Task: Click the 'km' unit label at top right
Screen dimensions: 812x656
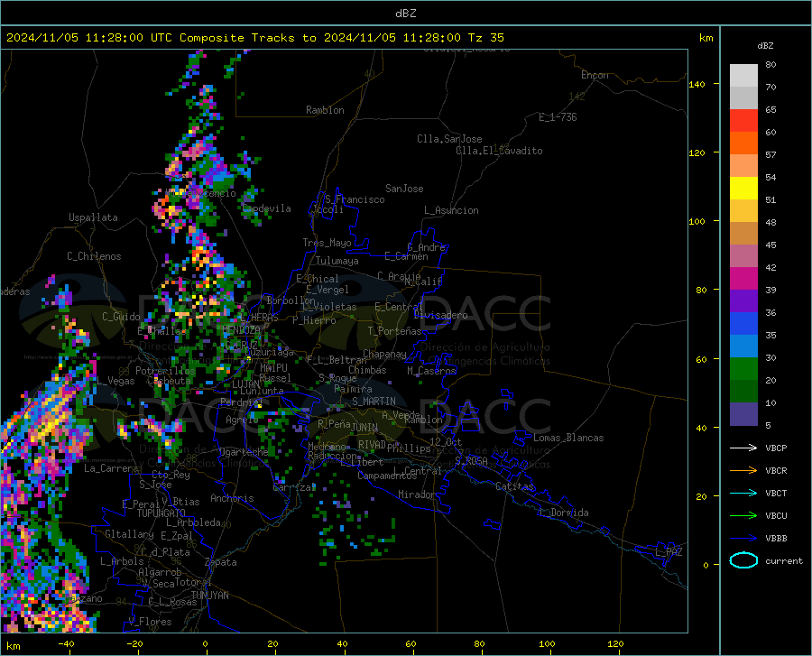Action: pyautogui.click(x=706, y=38)
